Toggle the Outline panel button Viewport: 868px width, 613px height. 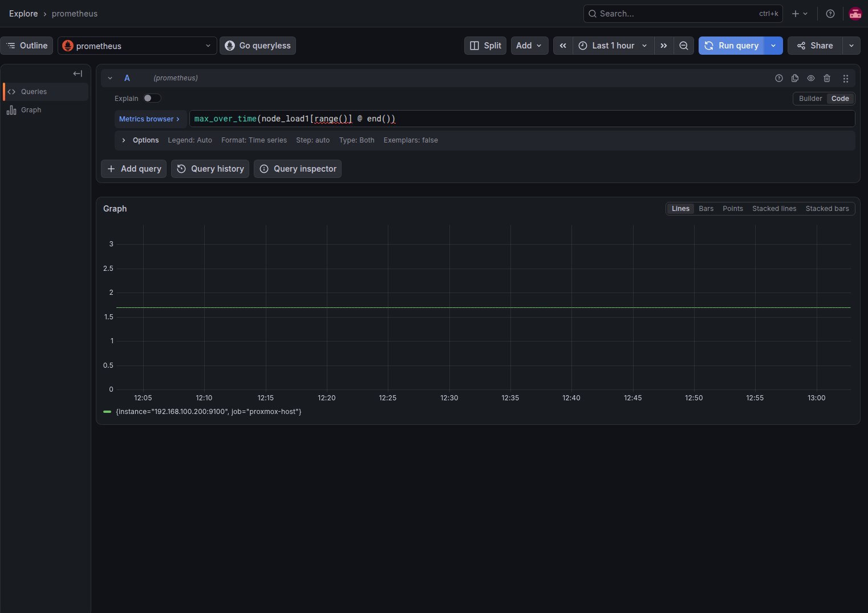click(27, 46)
